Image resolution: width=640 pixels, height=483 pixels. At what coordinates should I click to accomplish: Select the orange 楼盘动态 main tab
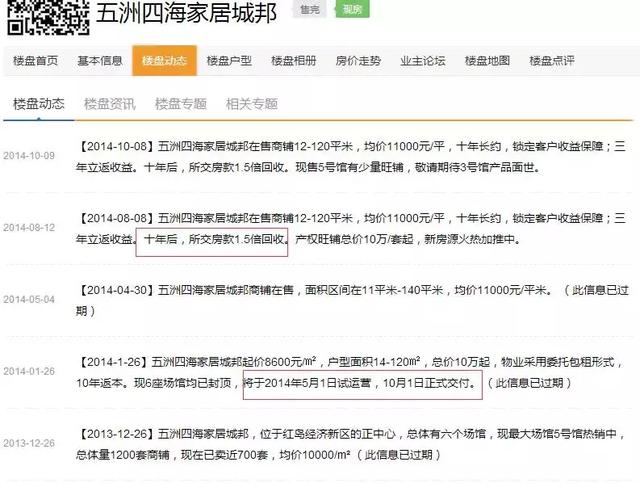[164, 61]
